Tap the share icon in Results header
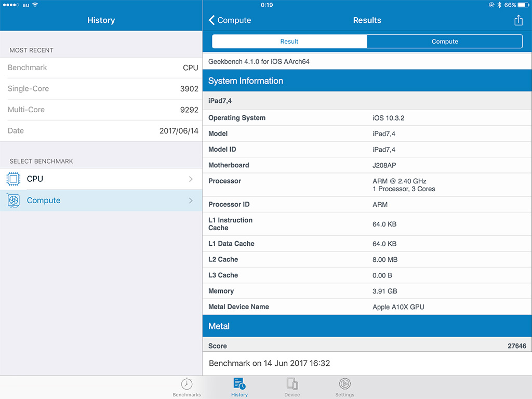 click(x=518, y=20)
